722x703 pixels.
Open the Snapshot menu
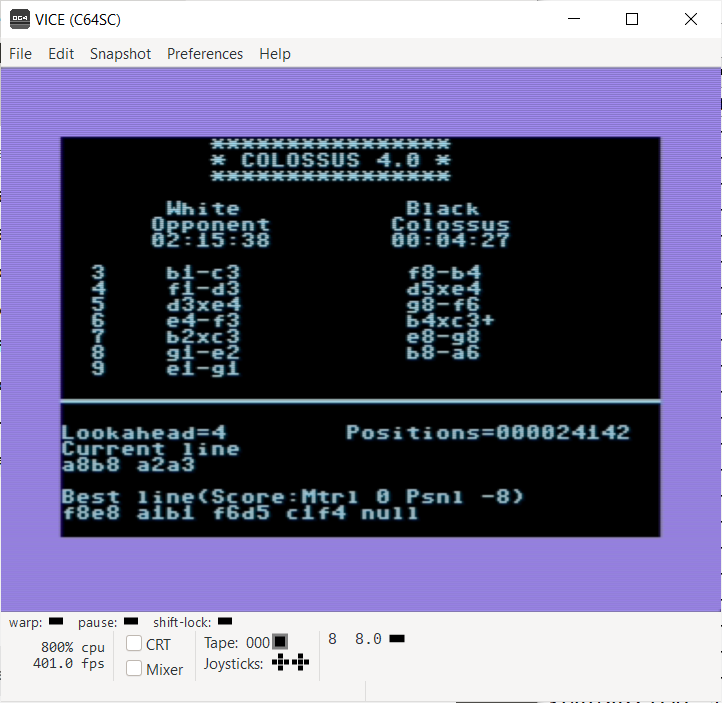120,54
